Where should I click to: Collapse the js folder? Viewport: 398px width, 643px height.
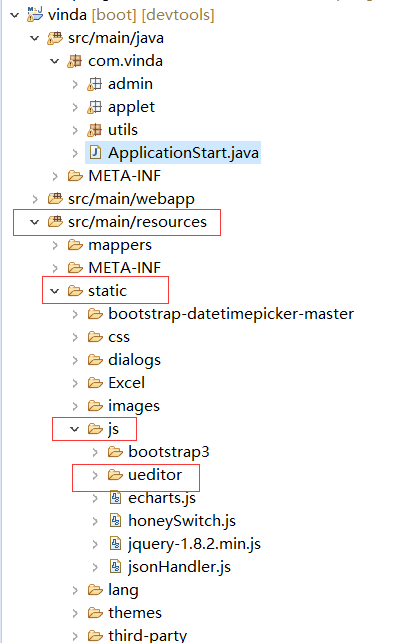click(75, 429)
